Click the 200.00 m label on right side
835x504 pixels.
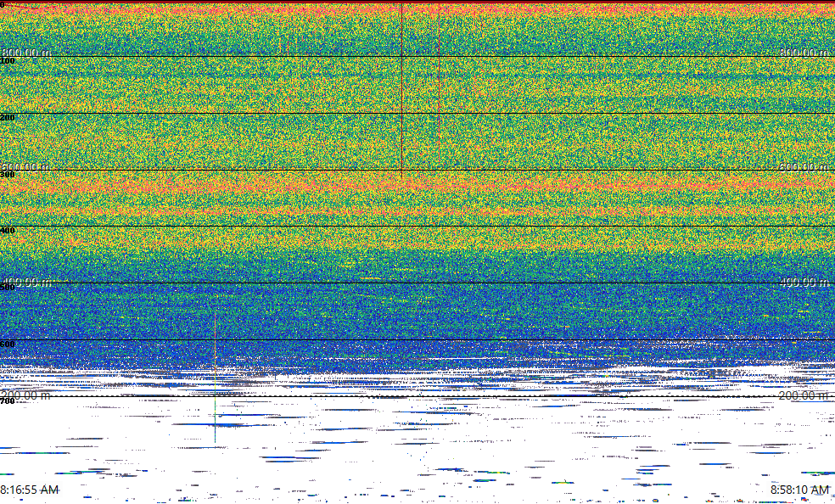pyautogui.click(x=805, y=395)
